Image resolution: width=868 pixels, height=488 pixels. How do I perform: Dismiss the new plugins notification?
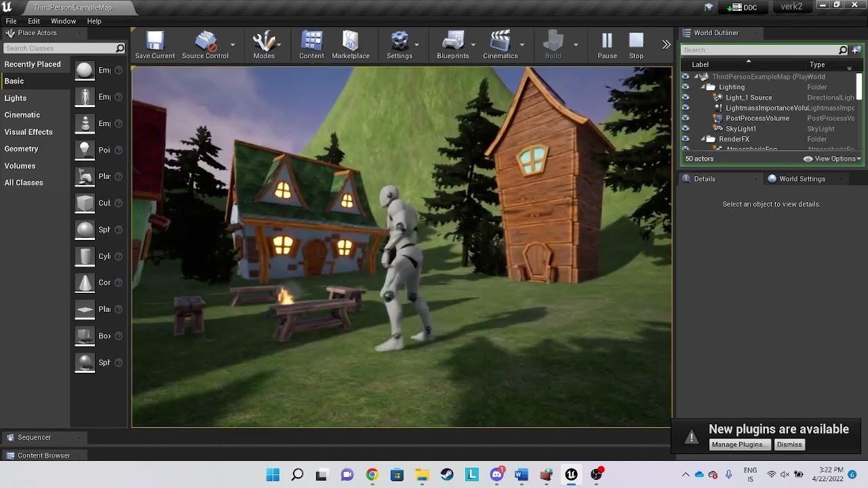[x=789, y=445]
